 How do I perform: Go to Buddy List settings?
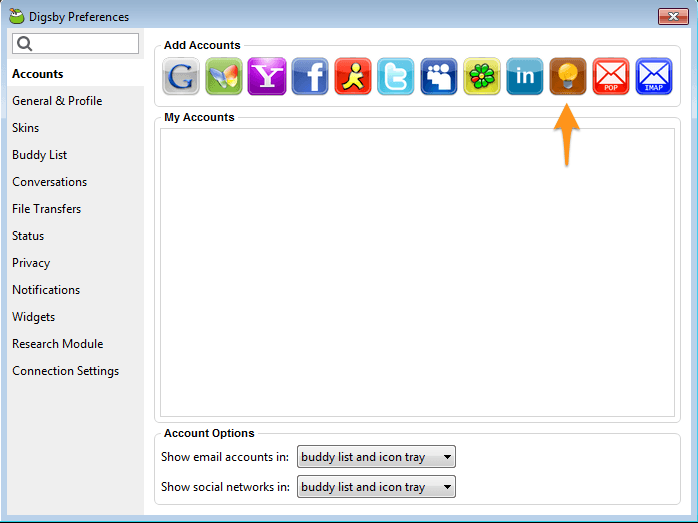[40, 155]
